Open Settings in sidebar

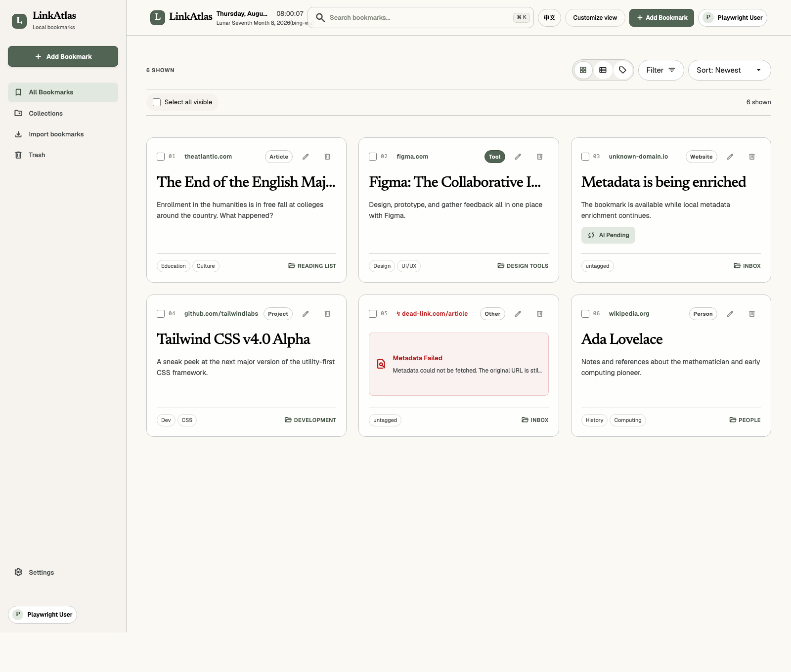63,572
